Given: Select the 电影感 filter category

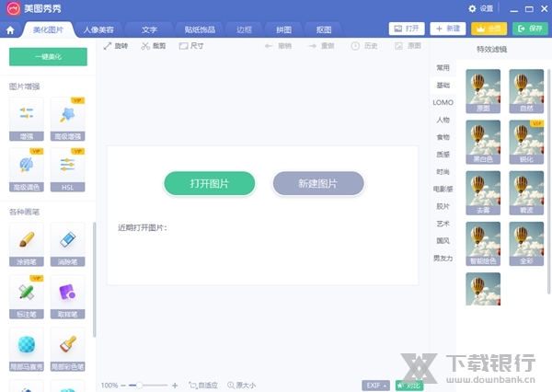Looking at the screenshot, I should click(x=443, y=190).
